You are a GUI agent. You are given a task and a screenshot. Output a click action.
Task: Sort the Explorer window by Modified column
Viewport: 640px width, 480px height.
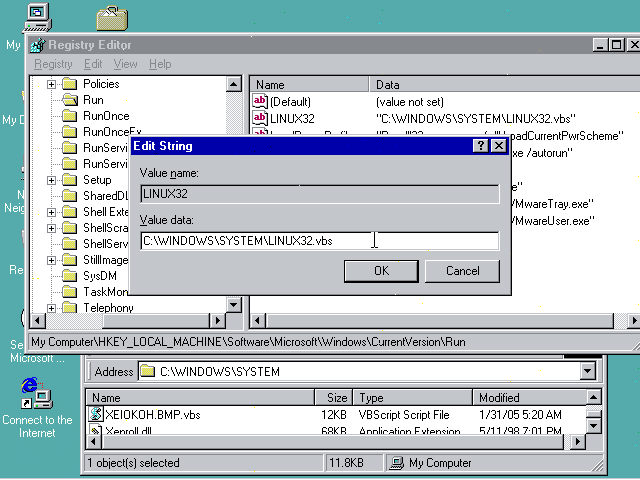point(529,398)
